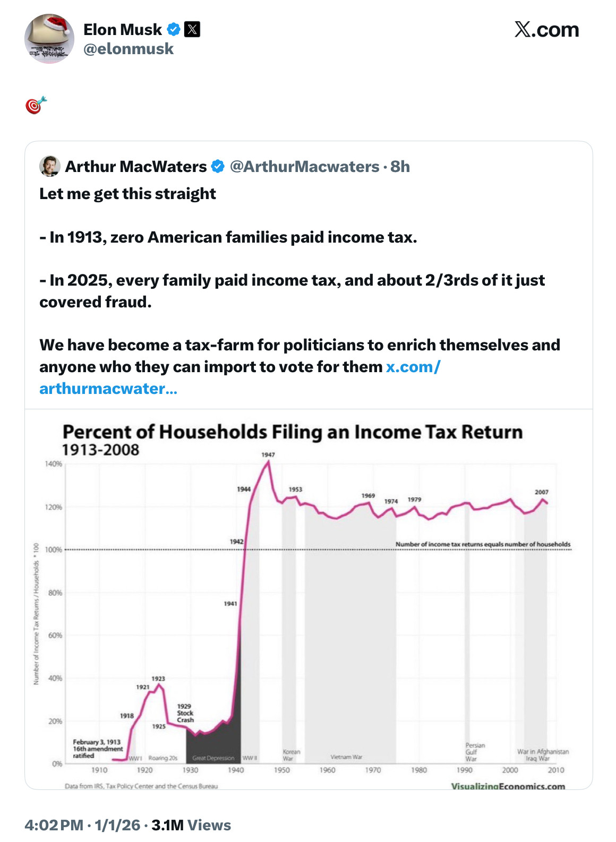
Task: Click the black X affiliation badge
Action: coord(192,29)
